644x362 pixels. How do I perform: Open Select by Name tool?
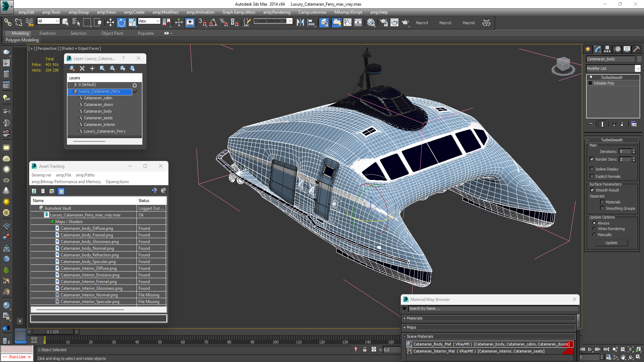point(76,22)
